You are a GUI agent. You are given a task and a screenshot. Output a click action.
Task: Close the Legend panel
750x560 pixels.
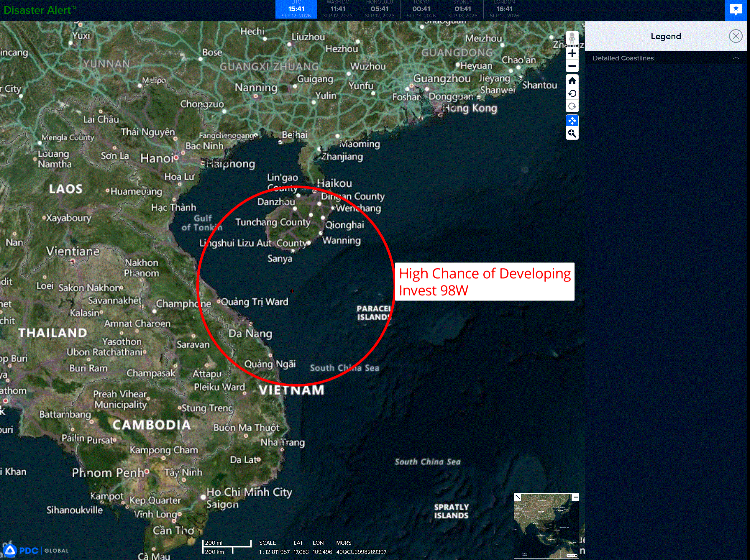pos(736,36)
